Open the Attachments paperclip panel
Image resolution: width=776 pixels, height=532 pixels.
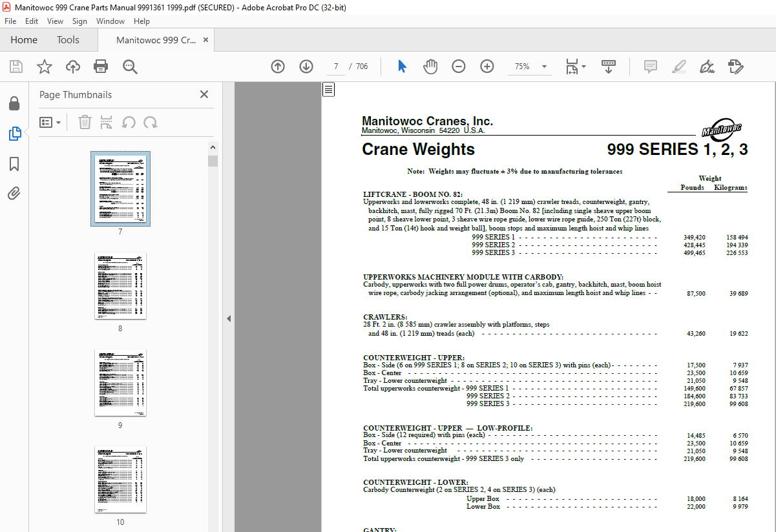tap(14, 193)
